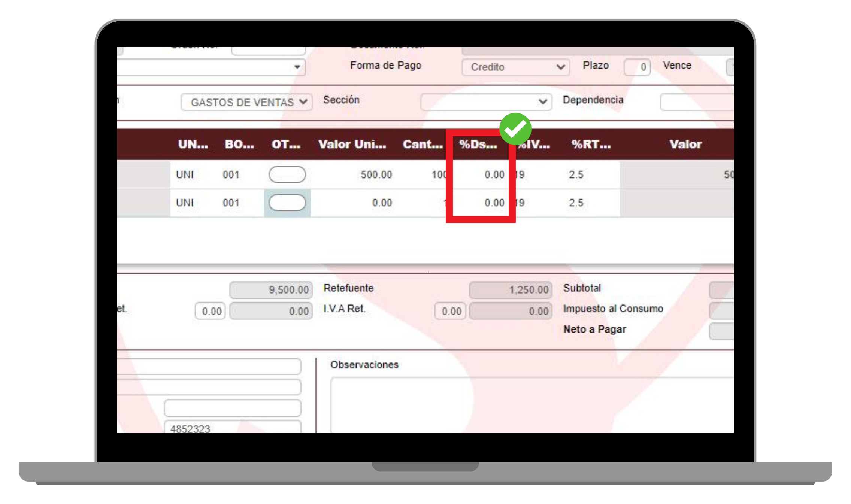Click the second row 0.00 discount cell
Screen dimensions: 851x504
click(x=494, y=203)
